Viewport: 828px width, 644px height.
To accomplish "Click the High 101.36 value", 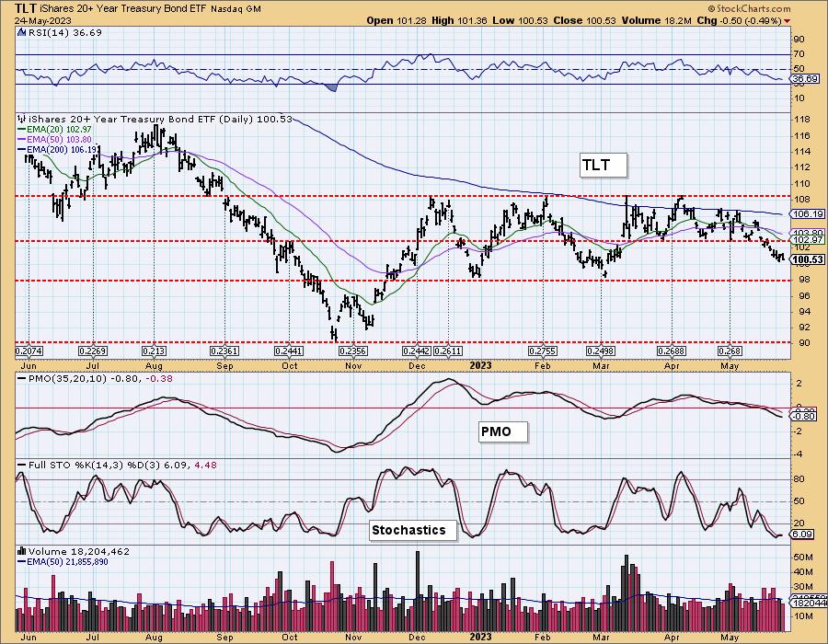I will pyautogui.click(x=459, y=20).
